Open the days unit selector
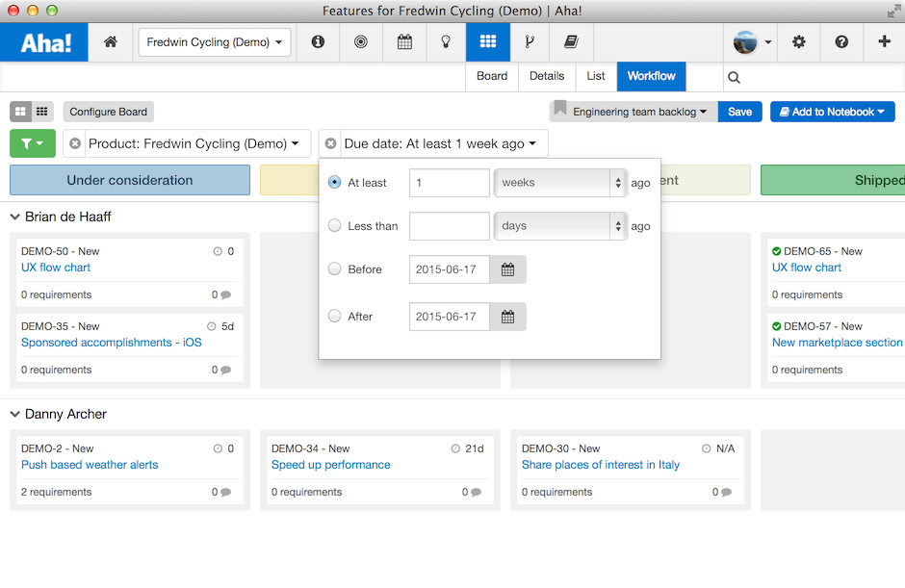This screenshot has width=905, height=588. click(560, 225)
